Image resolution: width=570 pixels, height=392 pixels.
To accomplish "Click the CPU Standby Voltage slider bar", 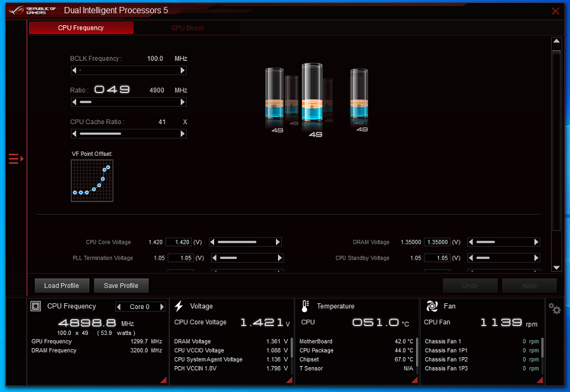I will (x=504, y=258).
